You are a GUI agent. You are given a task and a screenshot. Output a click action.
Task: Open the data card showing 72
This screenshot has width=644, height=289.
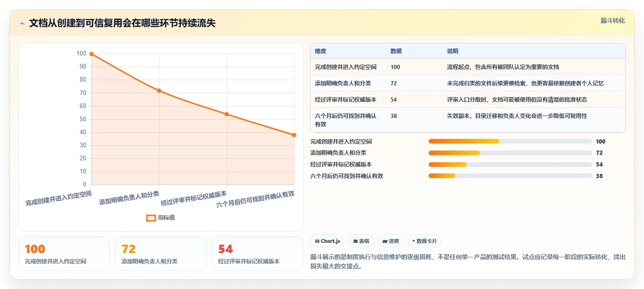point(160,254)
